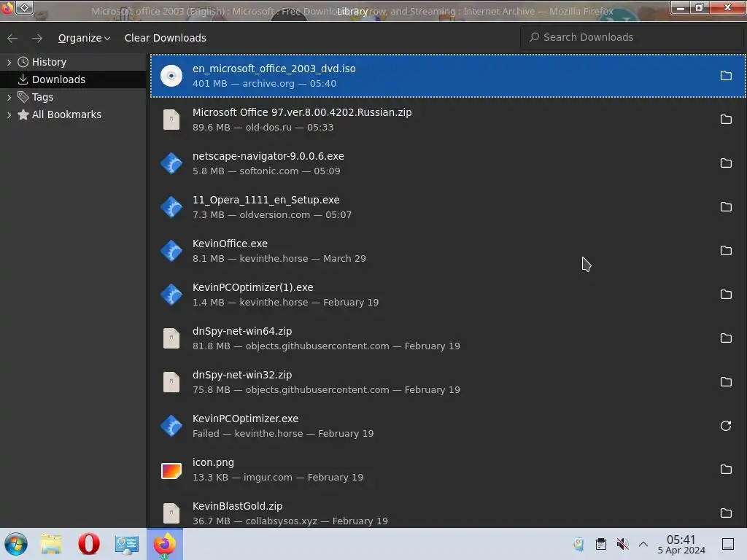
Task: Show dnSpy-net-win32.zip in folder
Action: pyautogui.click(x=726, y=382)
